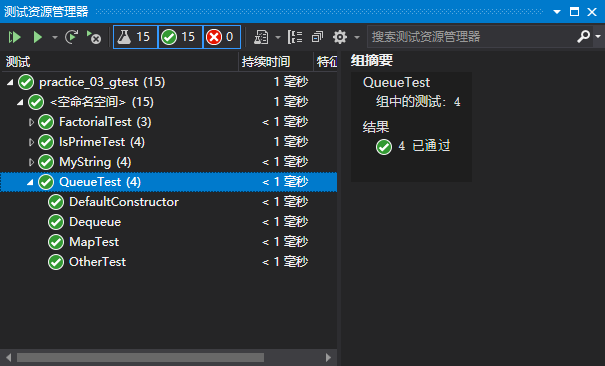Select the DefaultConstructor test
This screenshot has height=366, width=605.
tap(169, 202)
